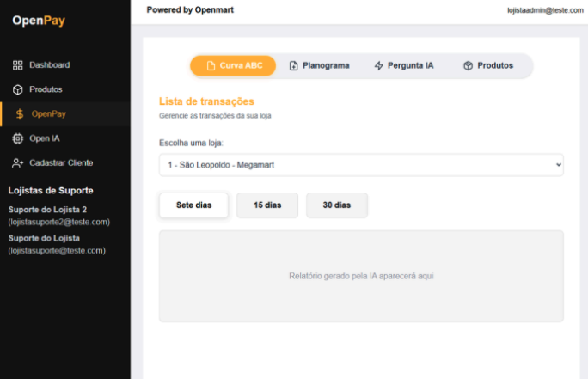Open the Cadastrar Cliente sidebar link
The height and width of the screenshot is (379, 588).
61,162
